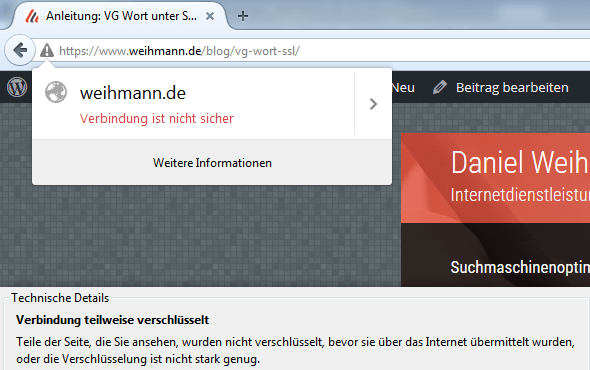This screenshot has width=590, height=370.
Task: Select the Anleitung: VG Wort unter S... tab
Action: (120, 16)
